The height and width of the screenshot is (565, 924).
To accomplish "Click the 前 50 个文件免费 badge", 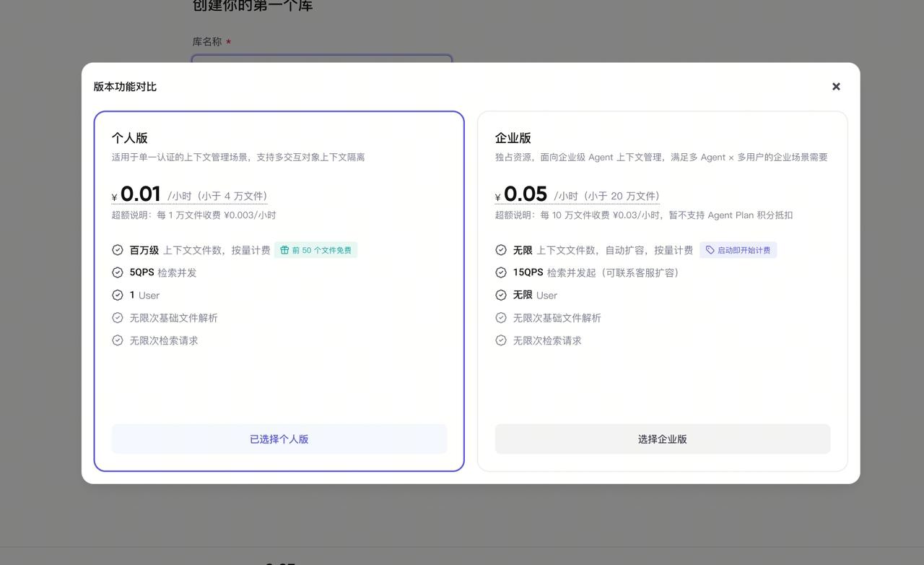I will [315, 250].
